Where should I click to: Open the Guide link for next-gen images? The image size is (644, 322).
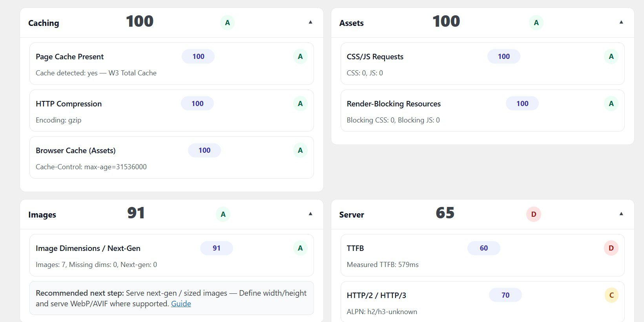pos(181,304)
